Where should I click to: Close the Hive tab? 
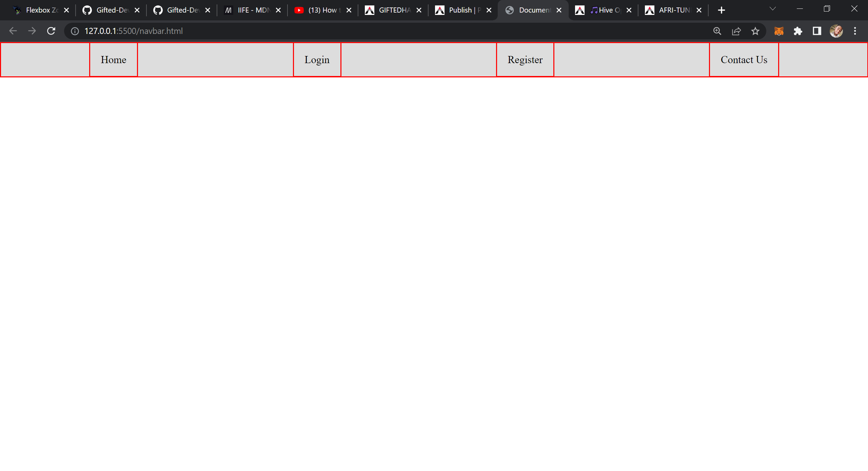pyautogui.click(x=629, y=10)
